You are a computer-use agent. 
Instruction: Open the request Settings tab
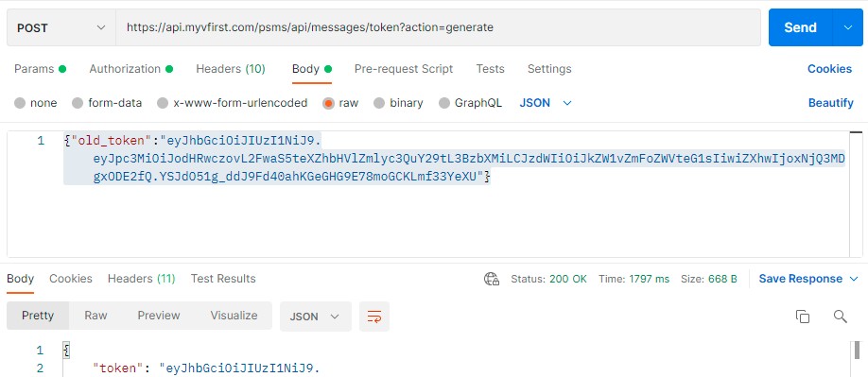click(x=549, y=69)
